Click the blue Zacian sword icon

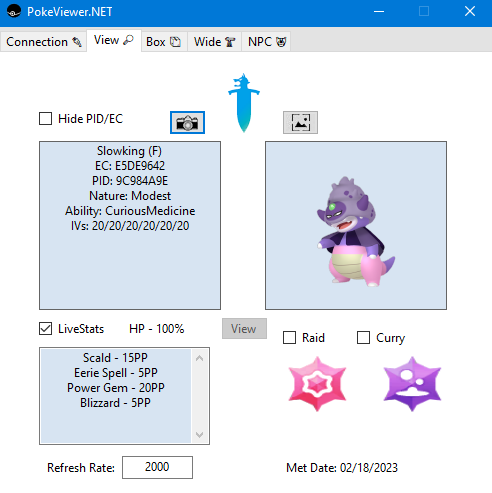click(244, 103)
